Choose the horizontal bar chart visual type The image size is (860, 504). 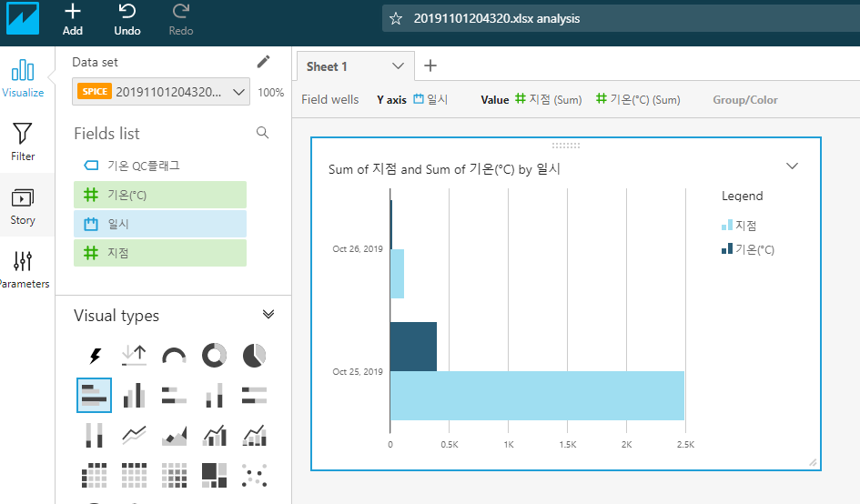95,395
